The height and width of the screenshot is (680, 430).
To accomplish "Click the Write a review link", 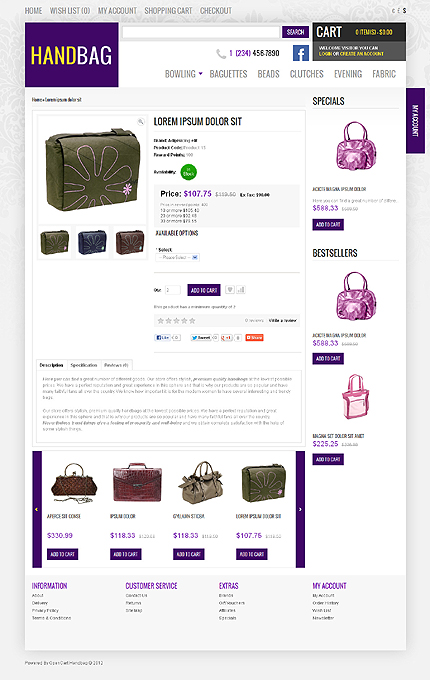I will [283, 320].
